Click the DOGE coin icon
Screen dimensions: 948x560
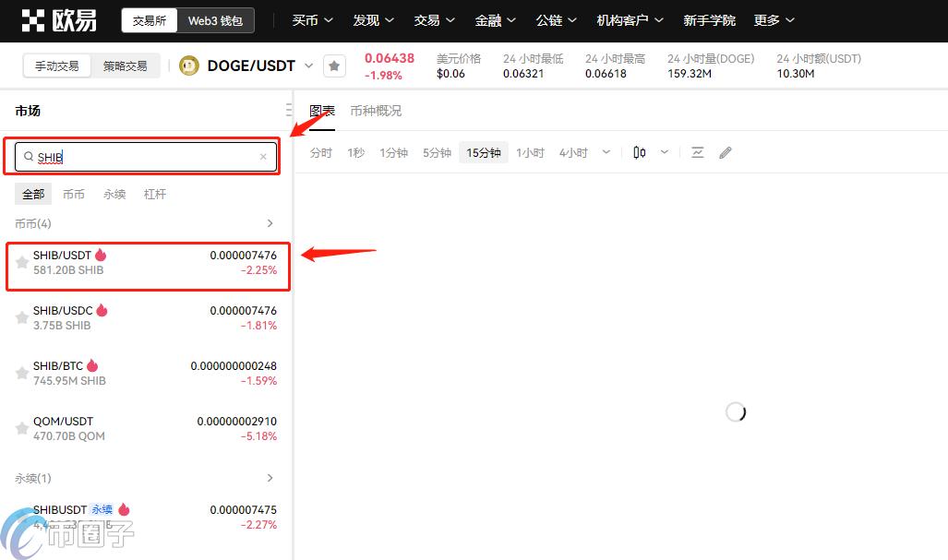point(189,66)
